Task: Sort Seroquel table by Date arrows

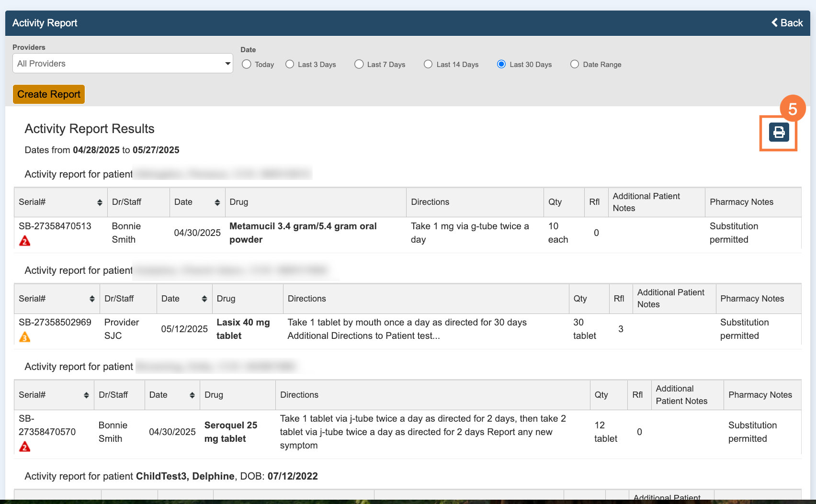Action: point(192,395)
